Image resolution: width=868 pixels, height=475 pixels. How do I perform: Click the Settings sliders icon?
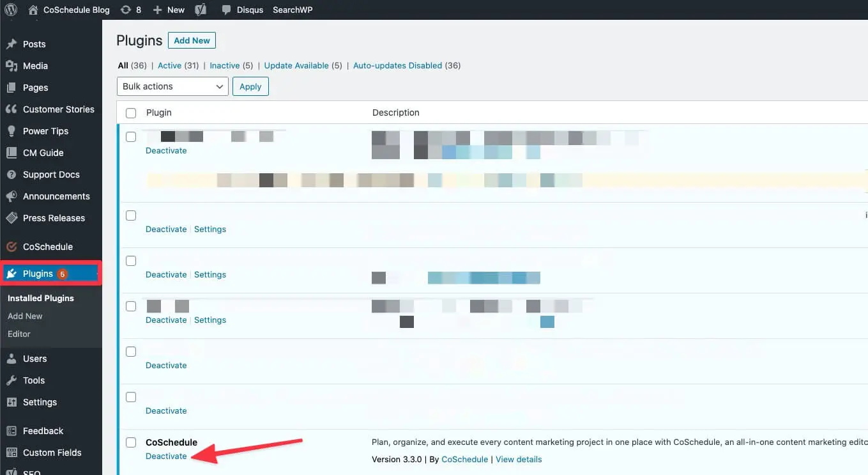point(11,402)
